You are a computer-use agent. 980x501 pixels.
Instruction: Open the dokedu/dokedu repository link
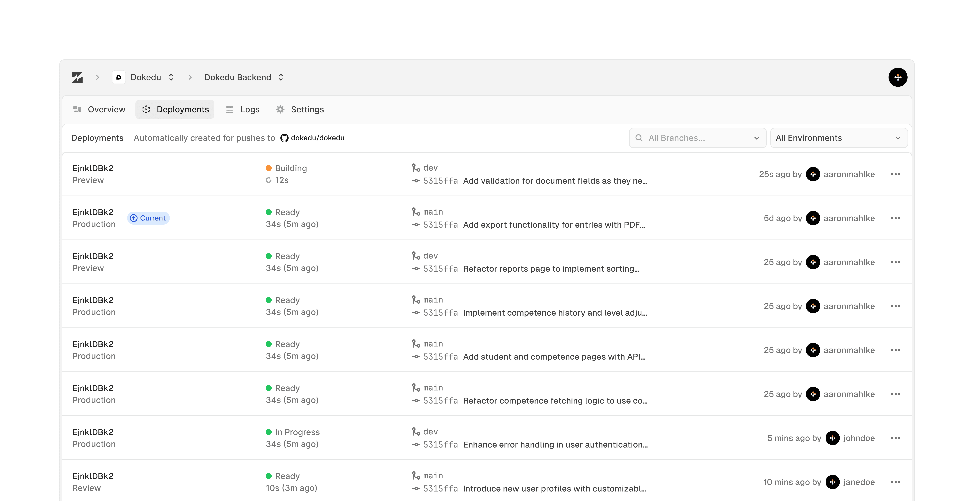click(317, 138)
